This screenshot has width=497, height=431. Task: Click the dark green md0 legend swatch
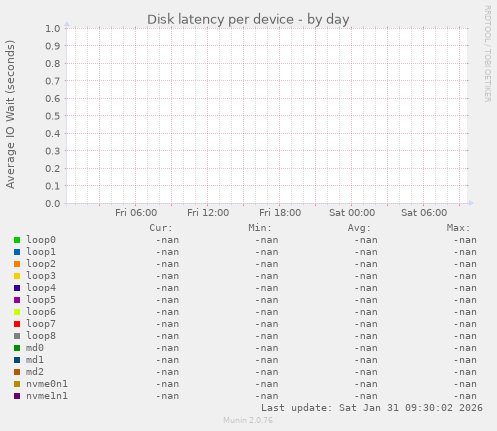(x=17, y=348)
